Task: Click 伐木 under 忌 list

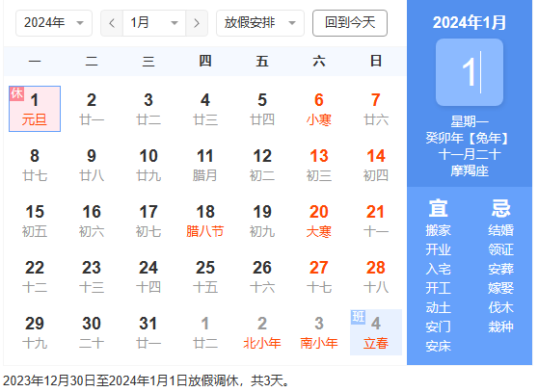Action: [501, 307]
